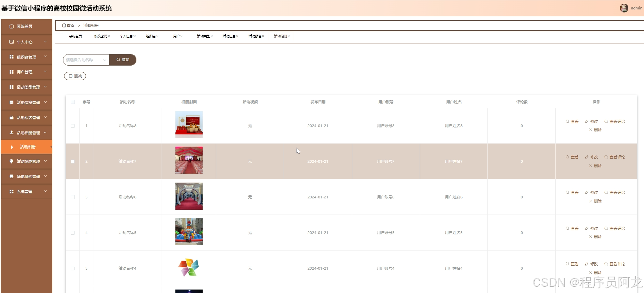Click 删除 for 活动名称8 row
Image resolution: width=644 pixels, height=293 pixels.
(595, 130)
